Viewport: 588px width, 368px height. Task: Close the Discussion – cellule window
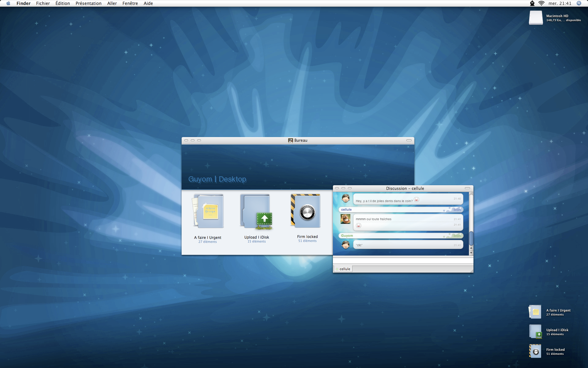[337, 188]
